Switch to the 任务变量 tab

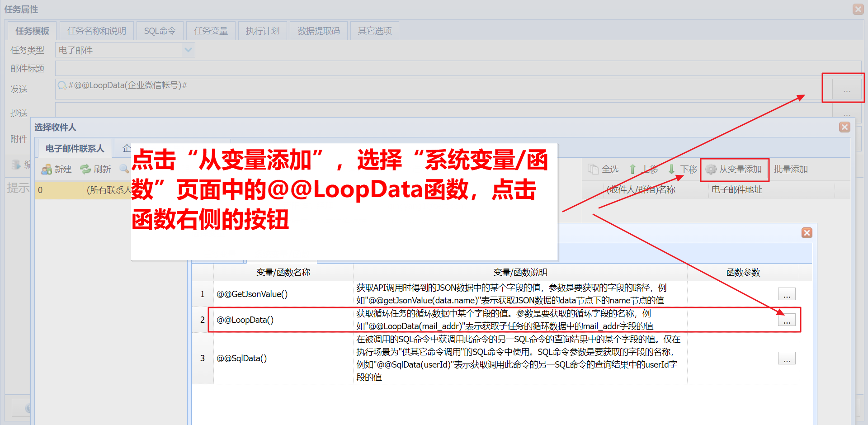[x=211, y=31]
